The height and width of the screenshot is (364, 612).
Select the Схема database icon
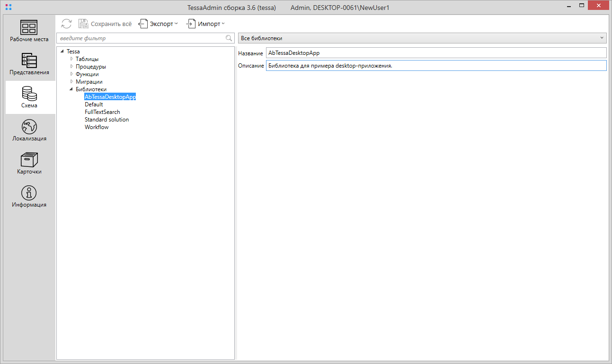tap(29, 94)
